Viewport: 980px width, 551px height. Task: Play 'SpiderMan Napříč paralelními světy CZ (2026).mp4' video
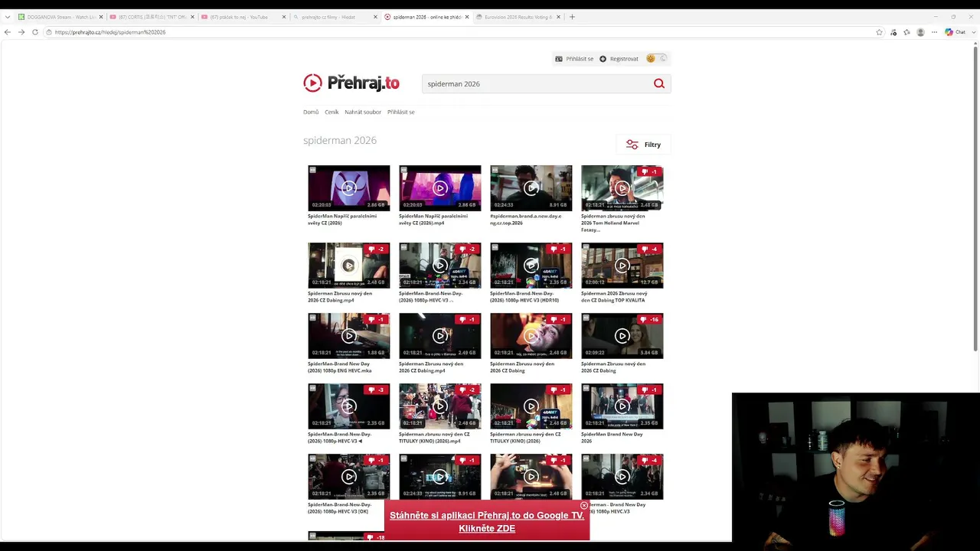click(440, 188)
